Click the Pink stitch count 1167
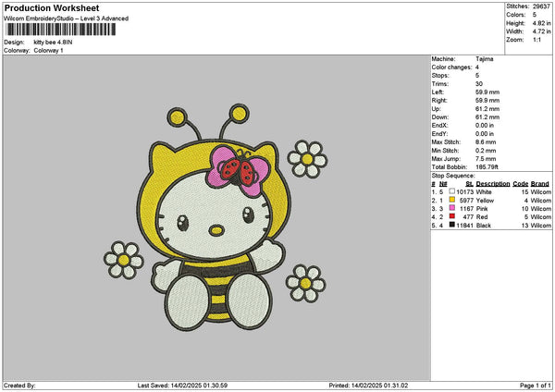This screenshot has height=392, width=555. point(466,209)
